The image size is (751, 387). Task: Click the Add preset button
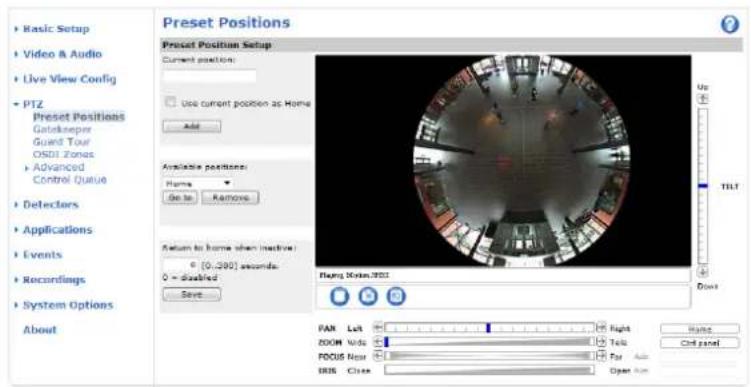(192, 126)
